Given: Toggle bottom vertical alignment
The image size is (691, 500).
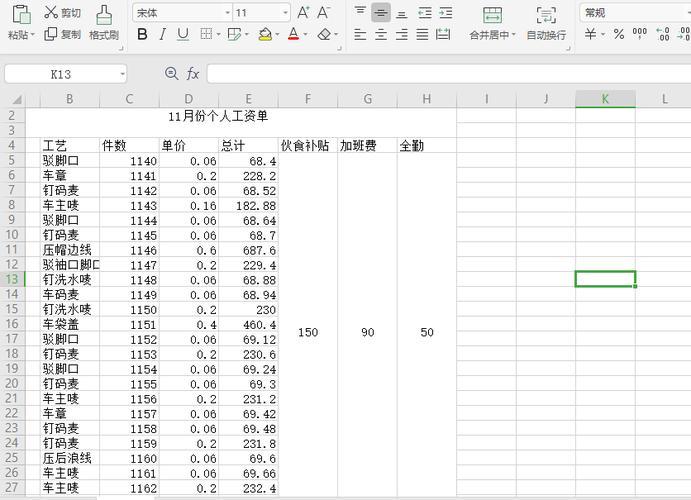Looking at the screenshot, I should pos(401,14).
